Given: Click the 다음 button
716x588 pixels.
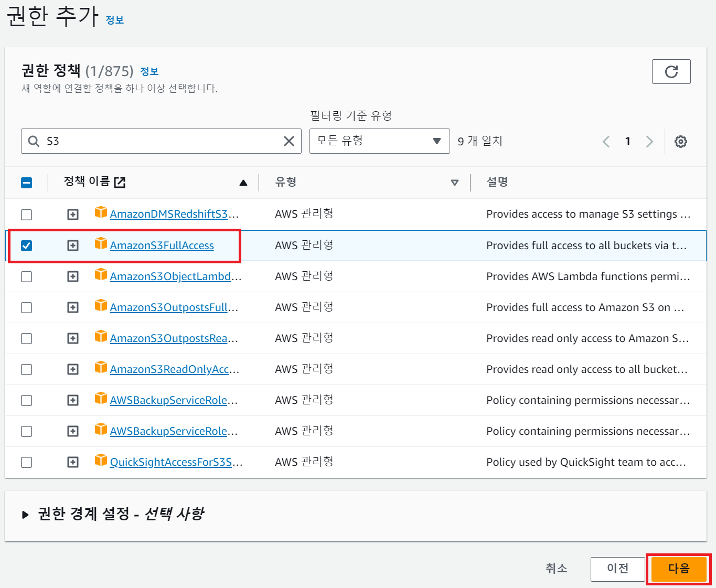Looking at the screenshot, I should [x=679, y=569].
